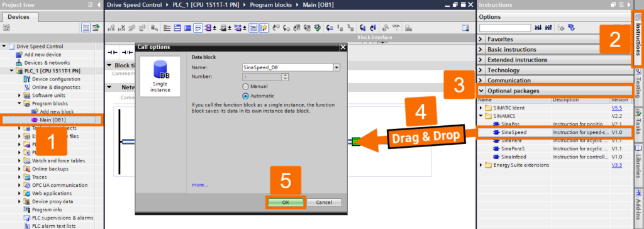This screenshot has height=229, width=644.
Task: Click the Program info icon
Action: point(27,209)
